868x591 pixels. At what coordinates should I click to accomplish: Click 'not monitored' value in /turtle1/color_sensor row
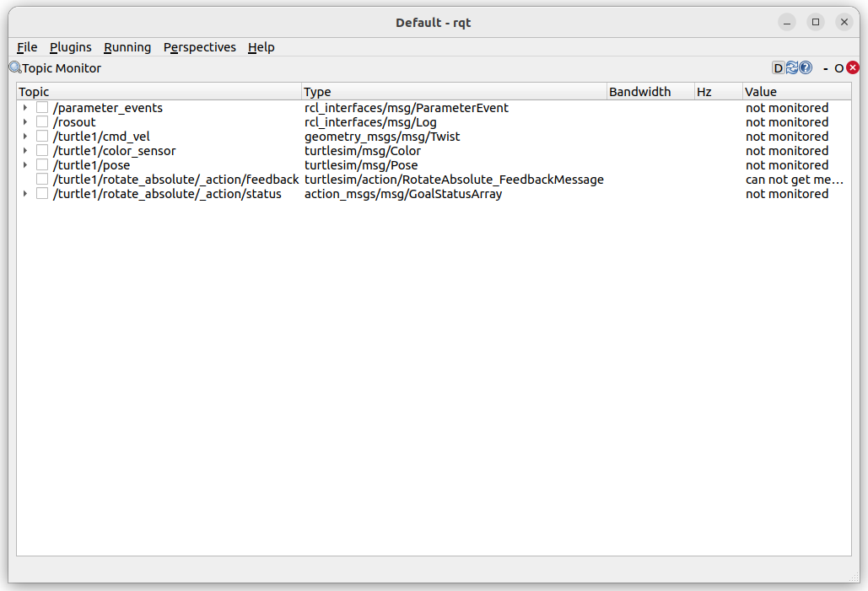pyautogui.click(x=787, y=151)
